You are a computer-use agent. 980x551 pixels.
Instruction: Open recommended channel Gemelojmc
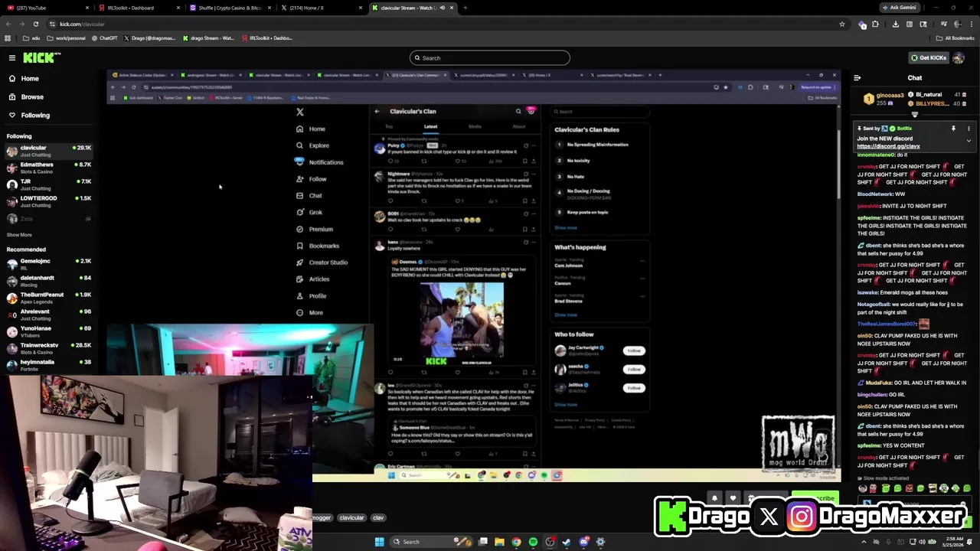pyautogui.click(x=49, y=264)
